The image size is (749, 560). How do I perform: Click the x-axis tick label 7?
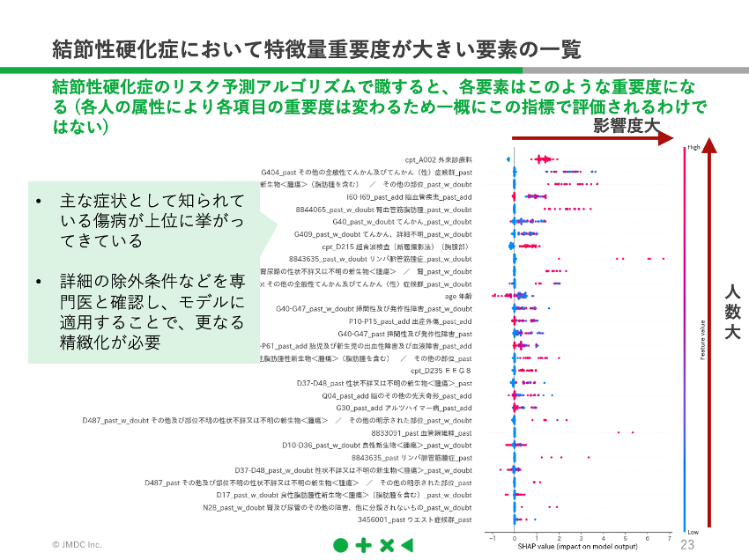click(x=669, y=538)
